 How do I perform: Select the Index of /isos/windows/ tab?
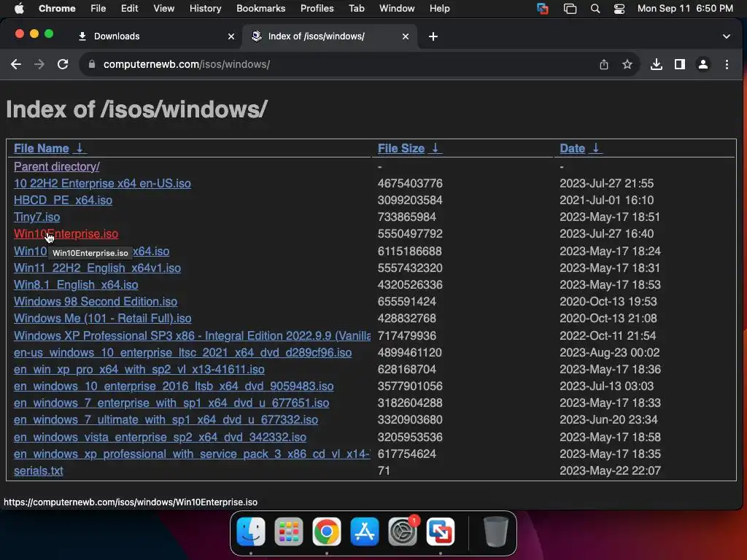tap(330, 36)
